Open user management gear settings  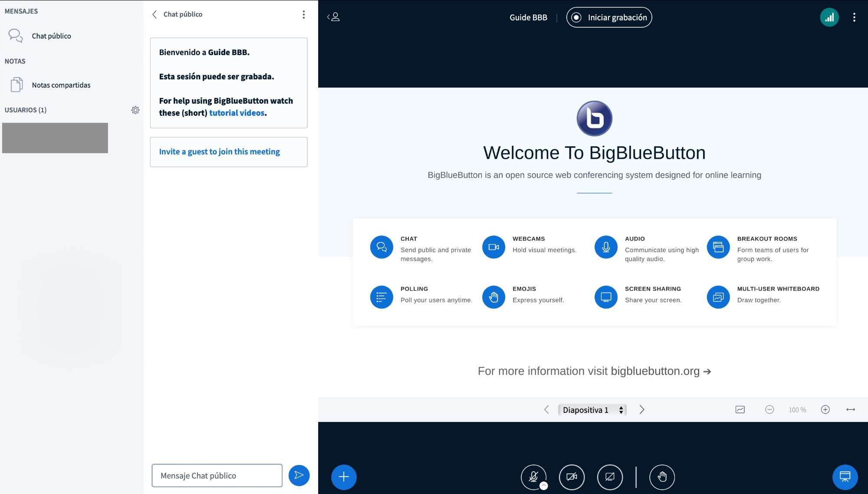(135, 110)
